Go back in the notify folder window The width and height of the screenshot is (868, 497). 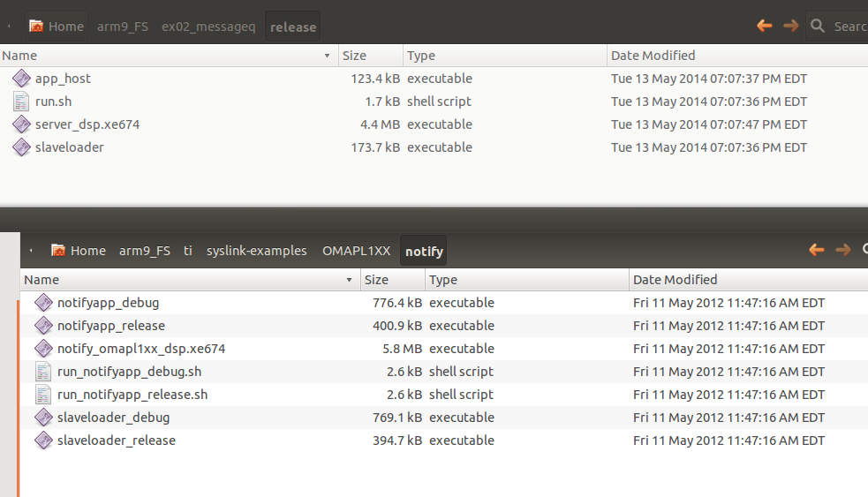point(817,250)
